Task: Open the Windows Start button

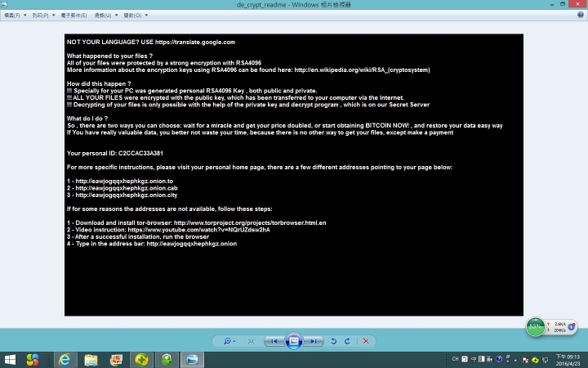Action: pos(10,360)
